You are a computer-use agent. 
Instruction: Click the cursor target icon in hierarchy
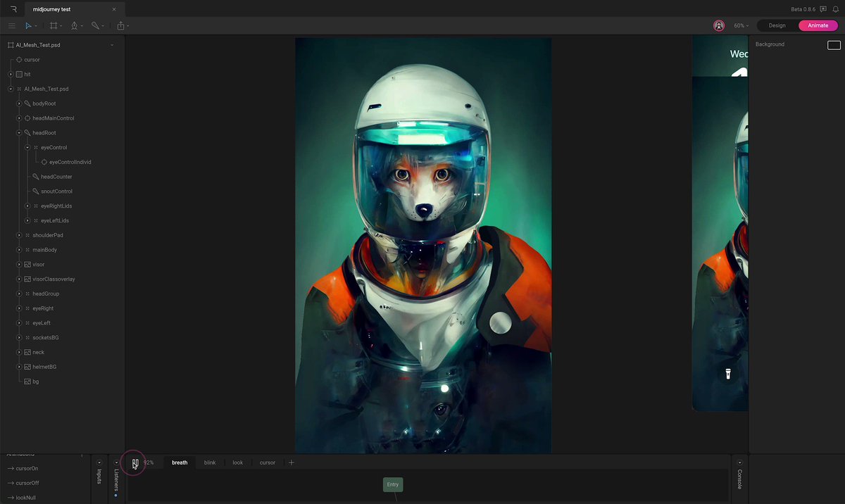pos(19,60)
